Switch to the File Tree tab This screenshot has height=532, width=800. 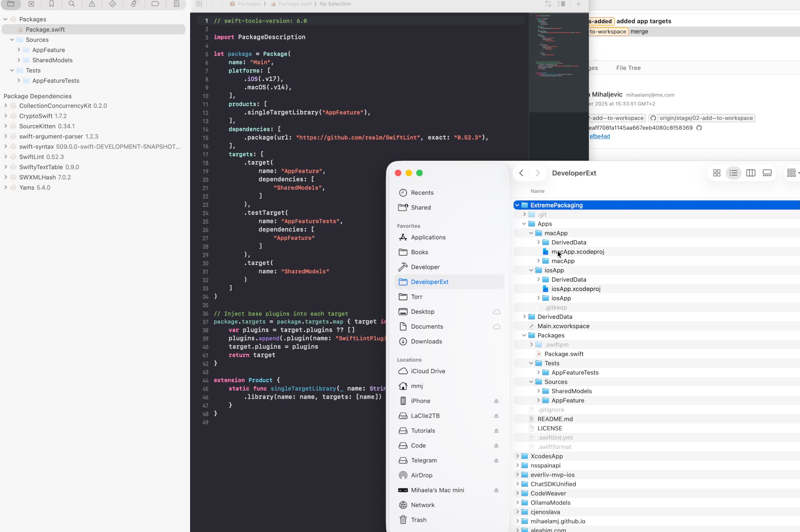(x=628, y=68)
